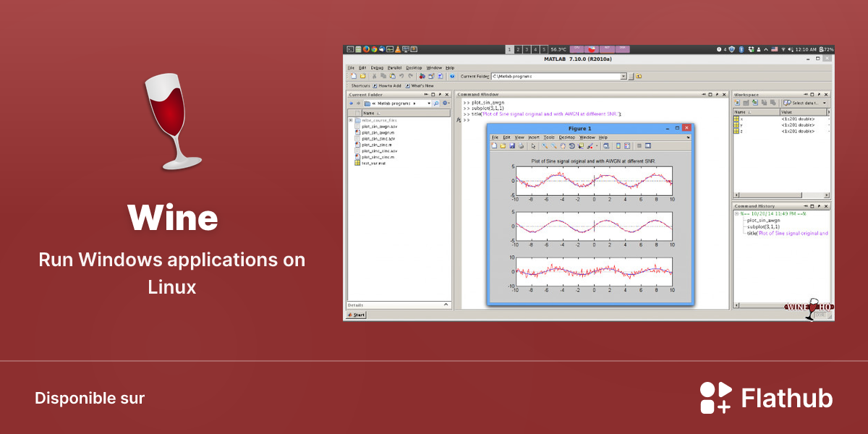Open the Desktop menu in MATLAB
The width and height of the screenshot is (868, 434).
coord(414,68)
